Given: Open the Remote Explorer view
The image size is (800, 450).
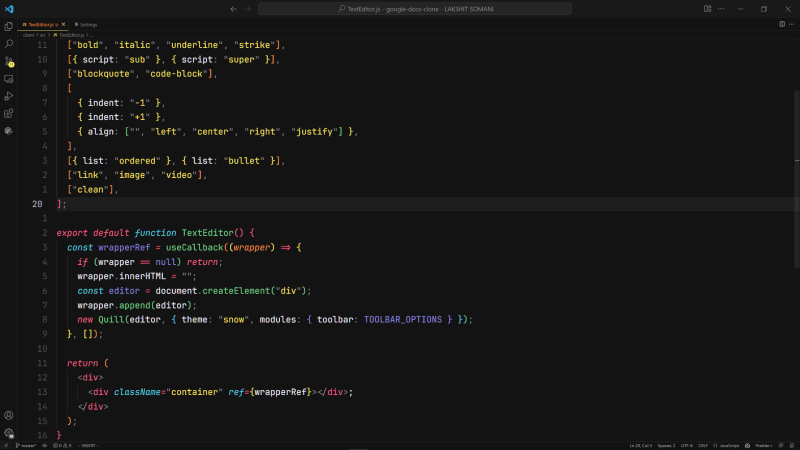Looking at the screenshot, I should point(9,79).
